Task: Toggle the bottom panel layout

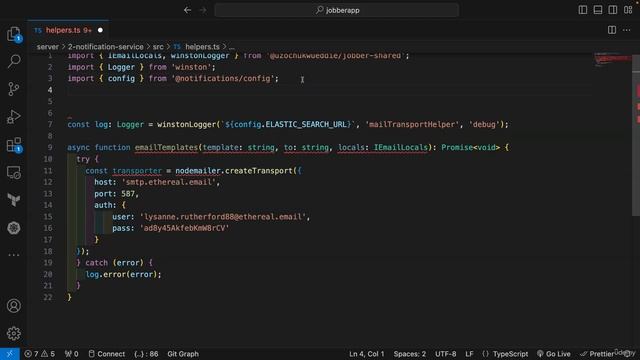Action: (598, 10)
